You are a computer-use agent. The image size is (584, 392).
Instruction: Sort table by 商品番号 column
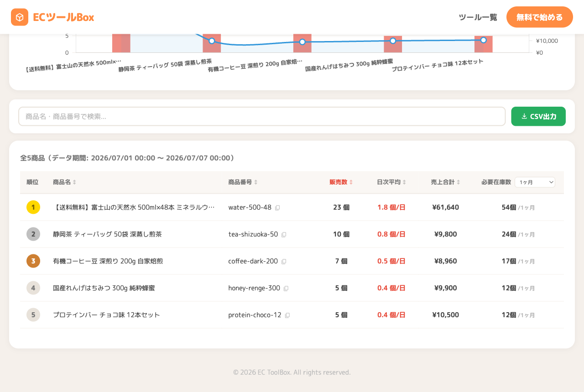[x=243, y=182]
